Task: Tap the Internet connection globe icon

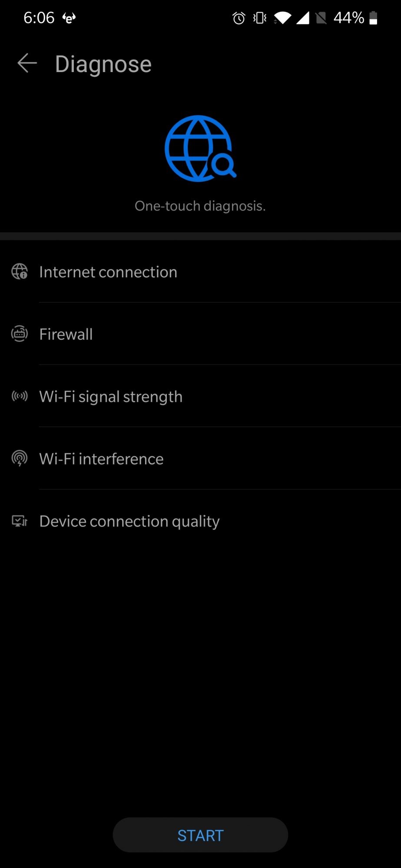Action: [x=20, y=272]
